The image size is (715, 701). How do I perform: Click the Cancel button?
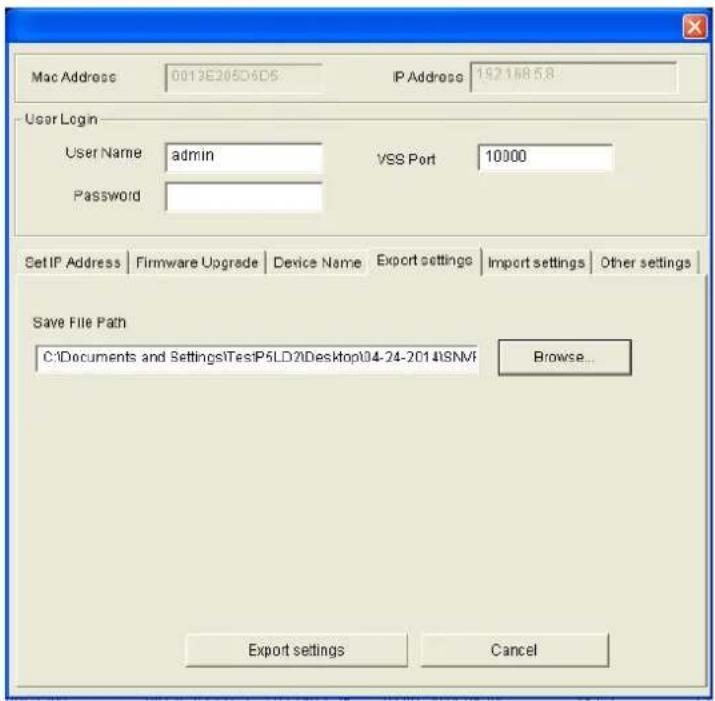point(514,650)
